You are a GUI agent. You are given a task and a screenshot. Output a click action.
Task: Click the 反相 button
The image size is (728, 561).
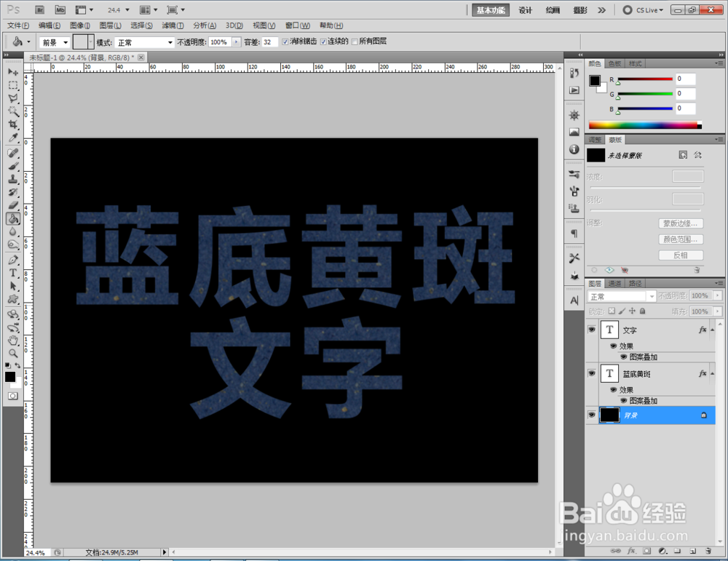pyautogui.click(x=681, y=255)
